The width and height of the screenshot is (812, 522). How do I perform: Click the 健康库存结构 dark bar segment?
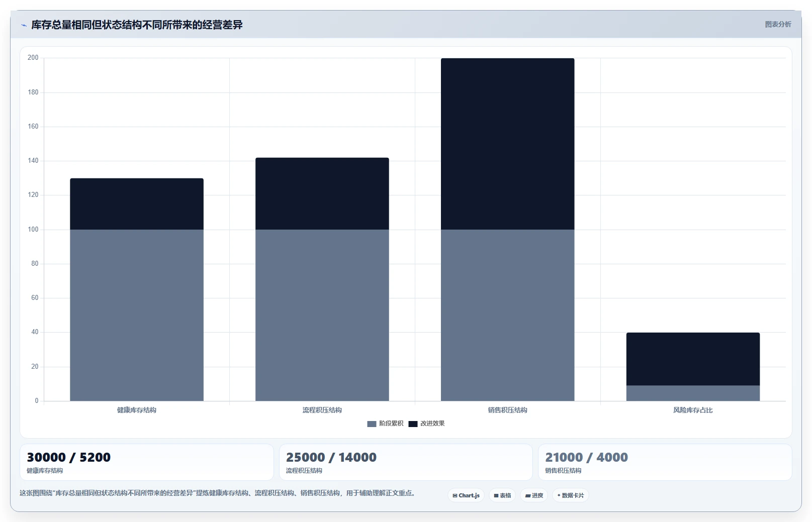pos(137,204)
